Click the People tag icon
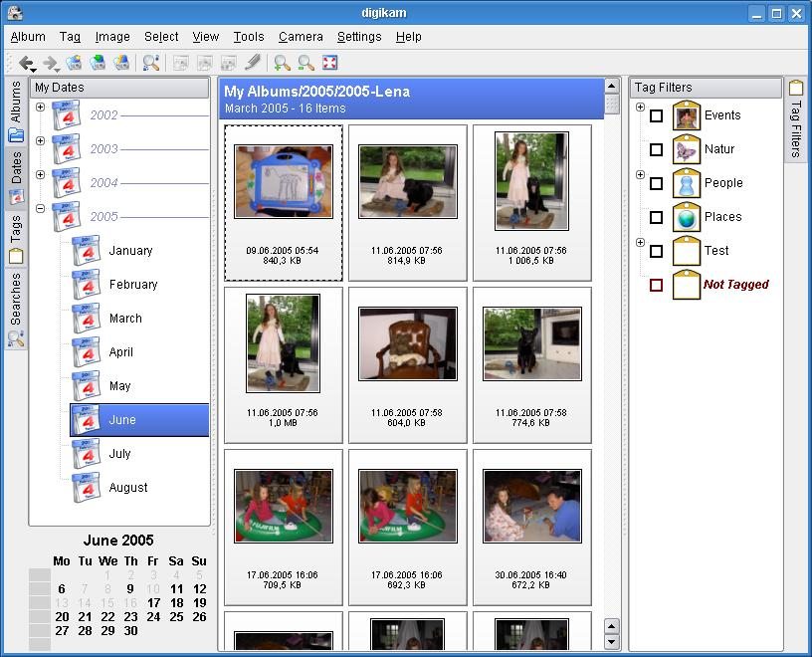This screenshot has height=657, width=812. coord(687,183)
